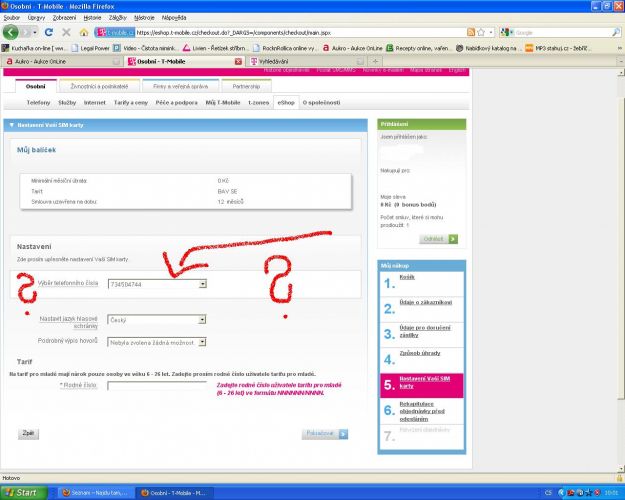Image resolution: width=625 pixels, height=500 pixels.
Task: Open the eShop navigation item
Action: click(286, 103)
